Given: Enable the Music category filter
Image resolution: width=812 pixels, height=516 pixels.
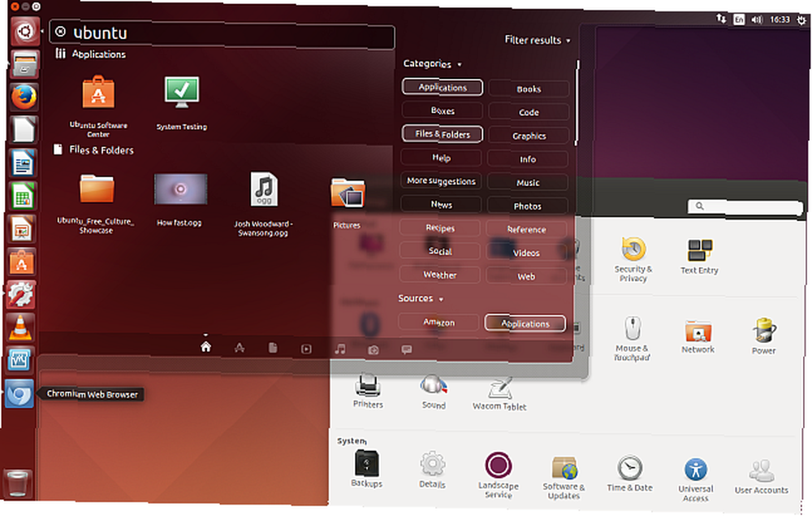Looking at the screenshot, I should tap(528, 183).
